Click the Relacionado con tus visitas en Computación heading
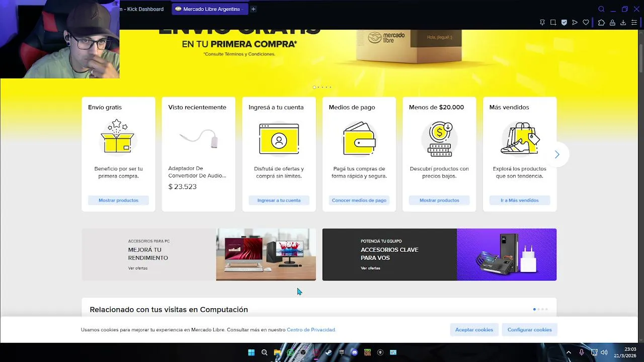This screenshot has width=644, height=362. click(169, 310)
